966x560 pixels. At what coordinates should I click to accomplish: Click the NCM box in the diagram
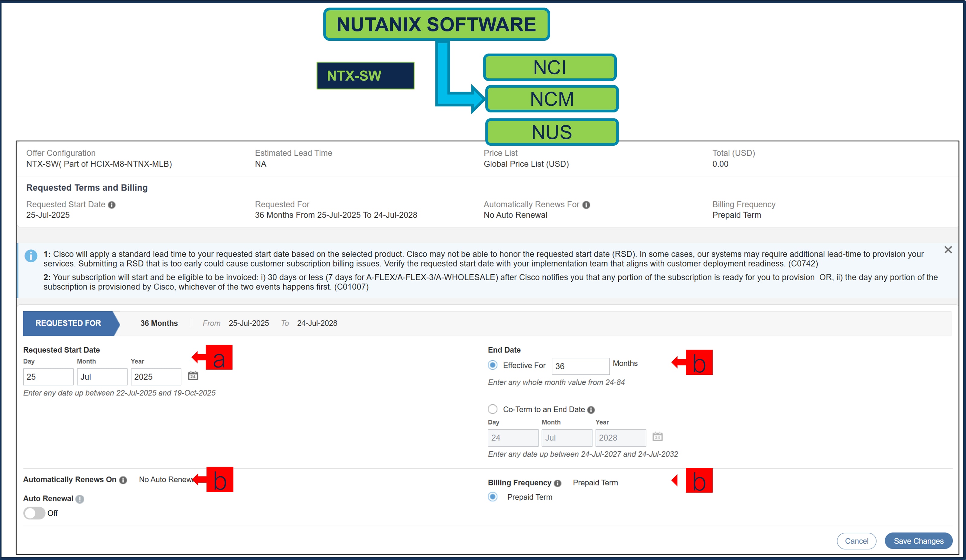(x=552, y=99)
